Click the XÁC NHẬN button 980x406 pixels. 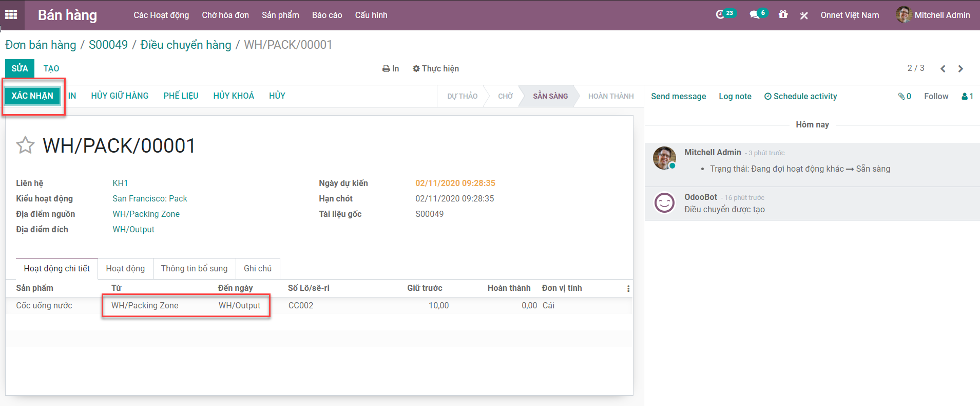click(x=32, y=96)
